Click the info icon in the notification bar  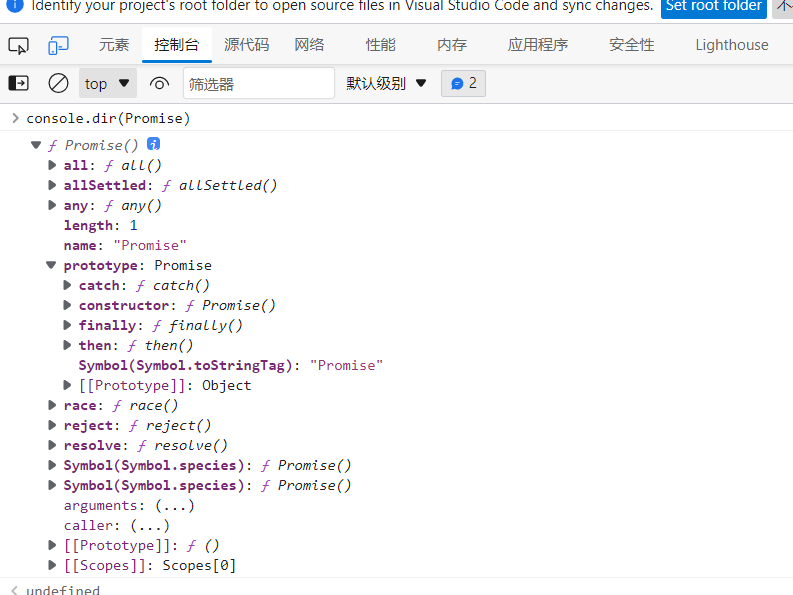coord(15,6)
